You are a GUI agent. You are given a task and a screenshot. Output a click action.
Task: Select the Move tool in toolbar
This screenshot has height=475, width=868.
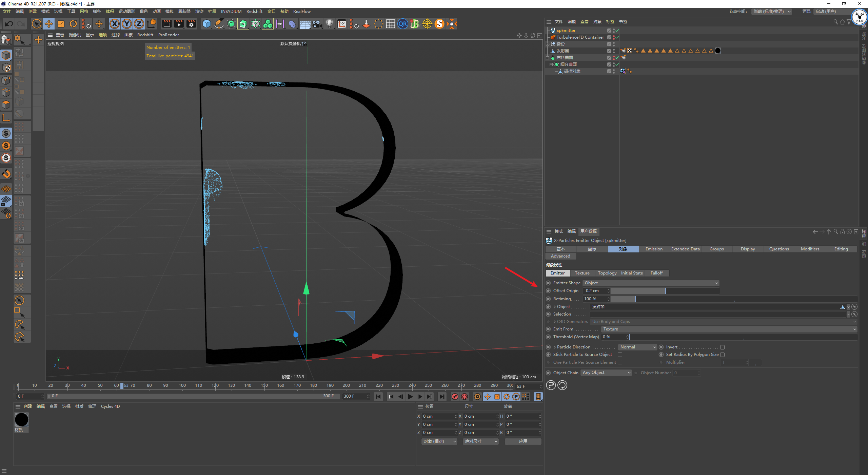49,24
